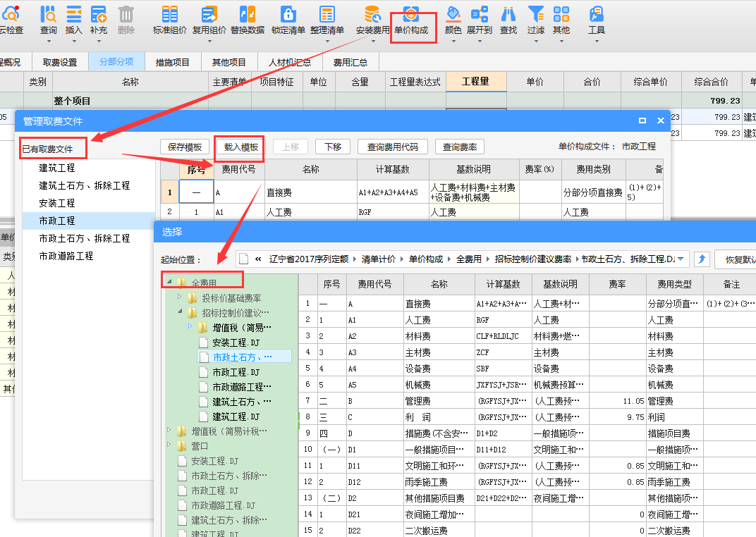Collapse the 招标控制价建议 folder
Viewport: 756px width, 537px height.
coord(180,311)
